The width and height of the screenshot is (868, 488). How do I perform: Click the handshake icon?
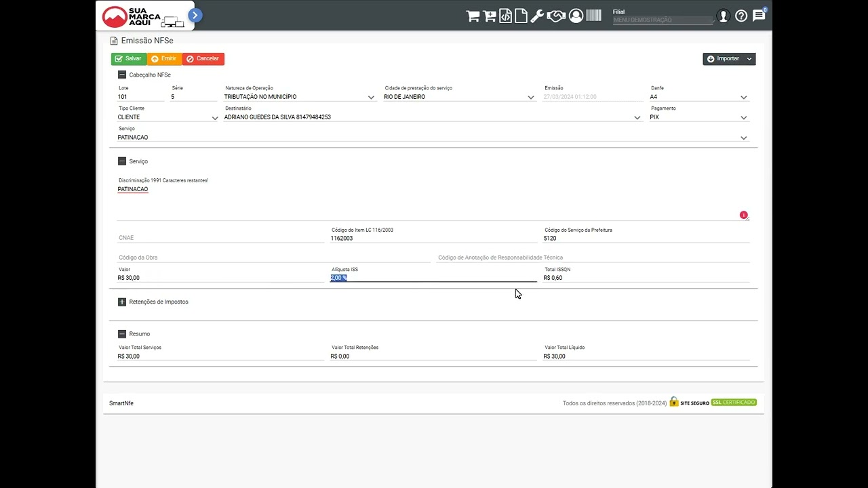[x=556, y=16]
